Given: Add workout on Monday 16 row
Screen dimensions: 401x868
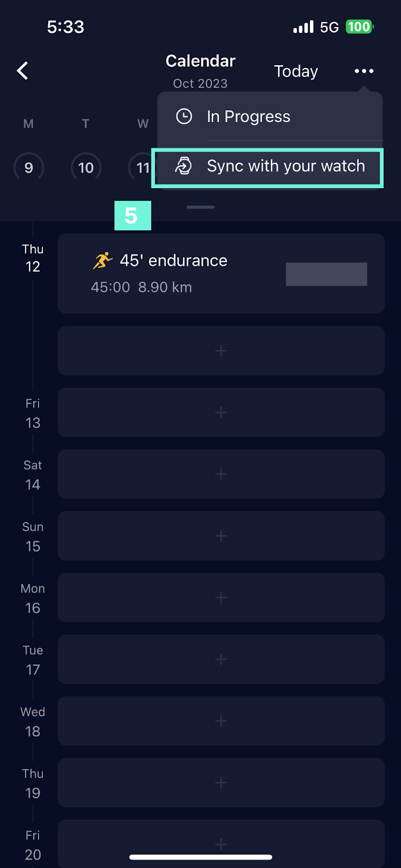Looking at the screenshot, I should (221, 598).
